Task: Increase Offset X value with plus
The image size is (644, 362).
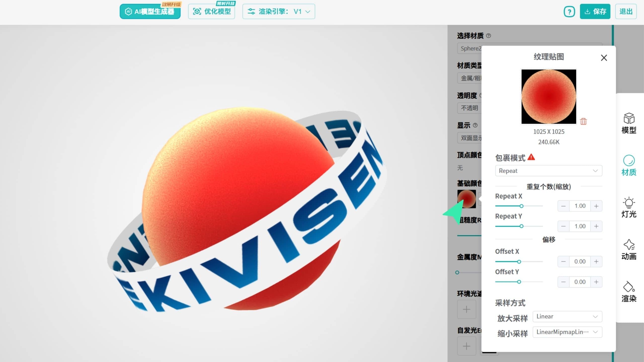Action: point(596,262)
